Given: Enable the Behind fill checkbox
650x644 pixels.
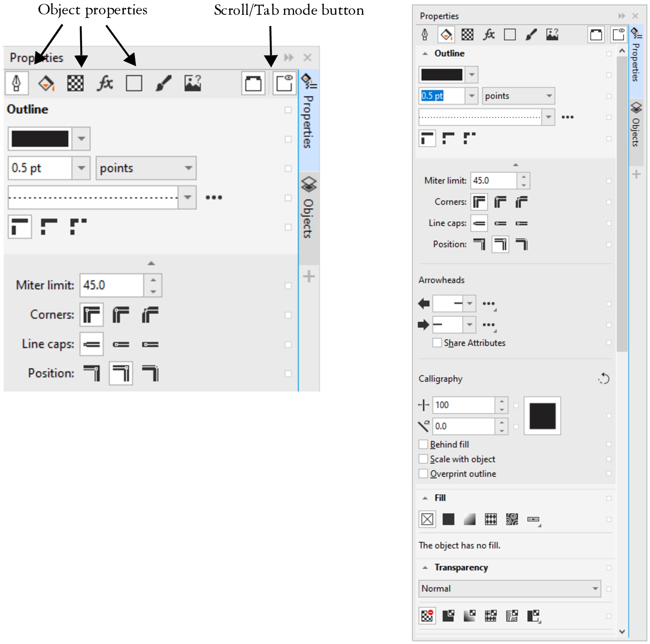Looking at the screenshot, I should point(423,444).
